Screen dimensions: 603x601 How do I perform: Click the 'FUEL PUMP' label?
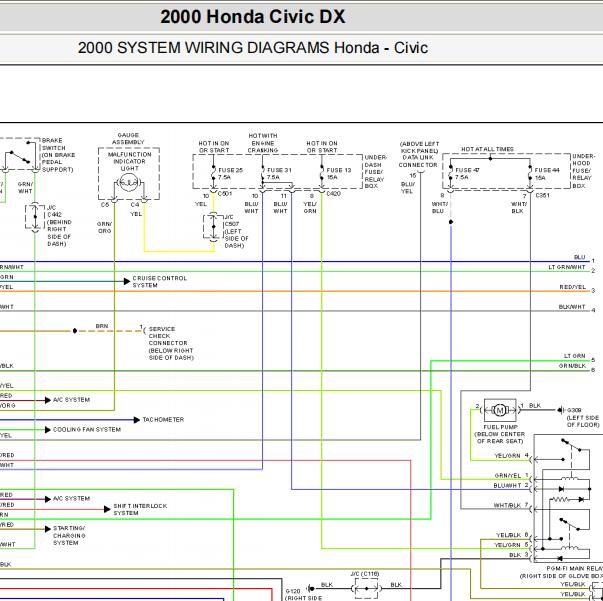[x=500, y=427]
